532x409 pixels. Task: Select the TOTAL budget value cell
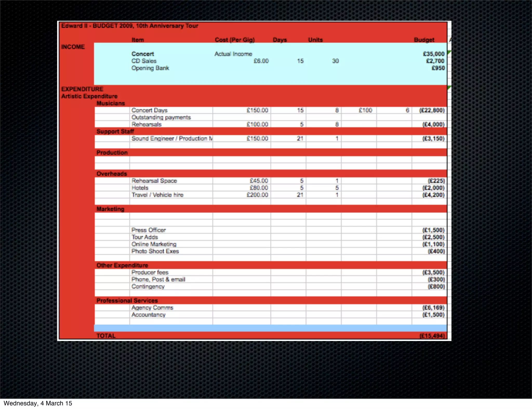tap(432, 336)
